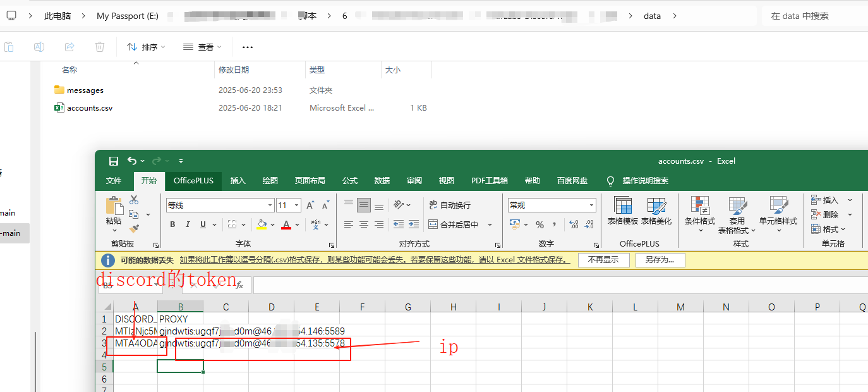The height and width of the screenshot is (392, 868).
Task: Open the 等线 font name dropdown
Action: coord(270,205)
